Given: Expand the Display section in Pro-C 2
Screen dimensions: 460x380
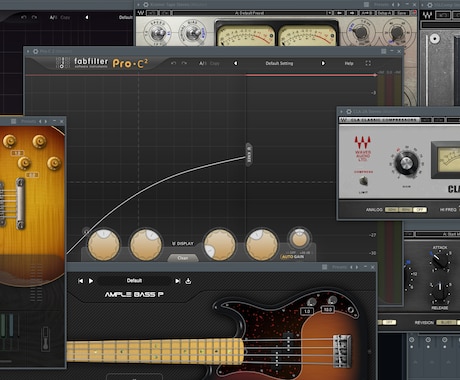Looking at the screenshot, I should (183, 244).
